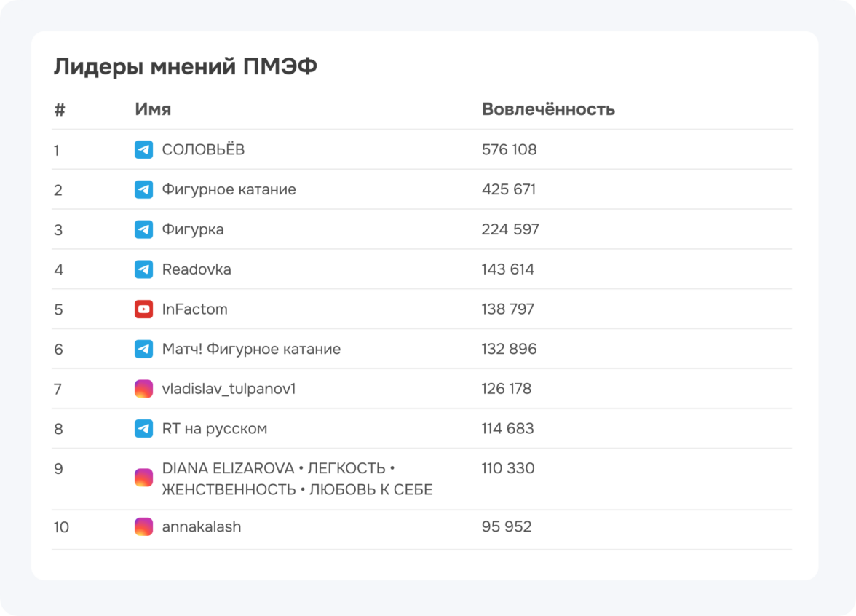Open the annakalash account name
This screenshot has height=616, width=856.
coord(202,526)
